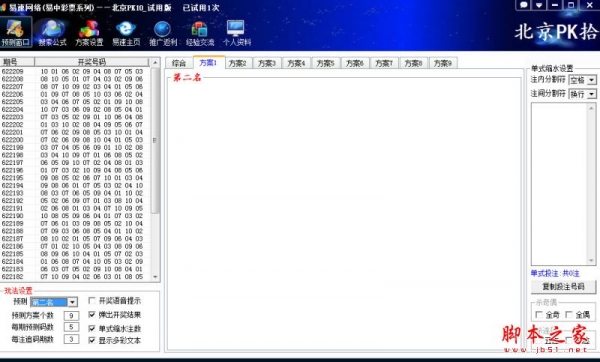Screen dimensions: 600x362
Task: Open the 注间分割符 dropdown
Action: click(x=582, y=94)
